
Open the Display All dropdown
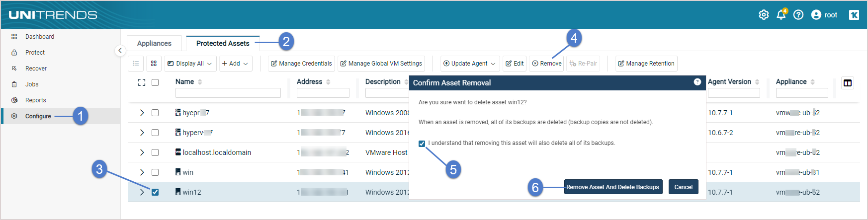point(190,64)
